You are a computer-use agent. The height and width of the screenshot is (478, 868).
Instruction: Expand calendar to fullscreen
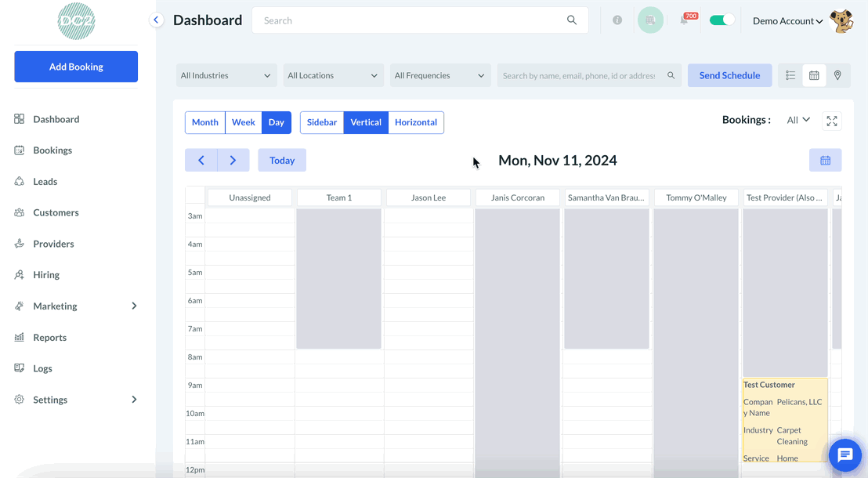[x=832, y=121]
